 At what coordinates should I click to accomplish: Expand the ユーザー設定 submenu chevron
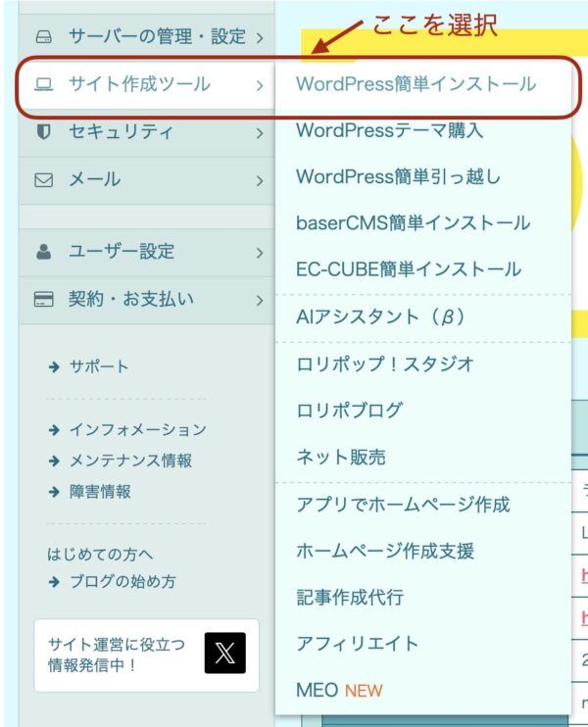tap(259, 253)
